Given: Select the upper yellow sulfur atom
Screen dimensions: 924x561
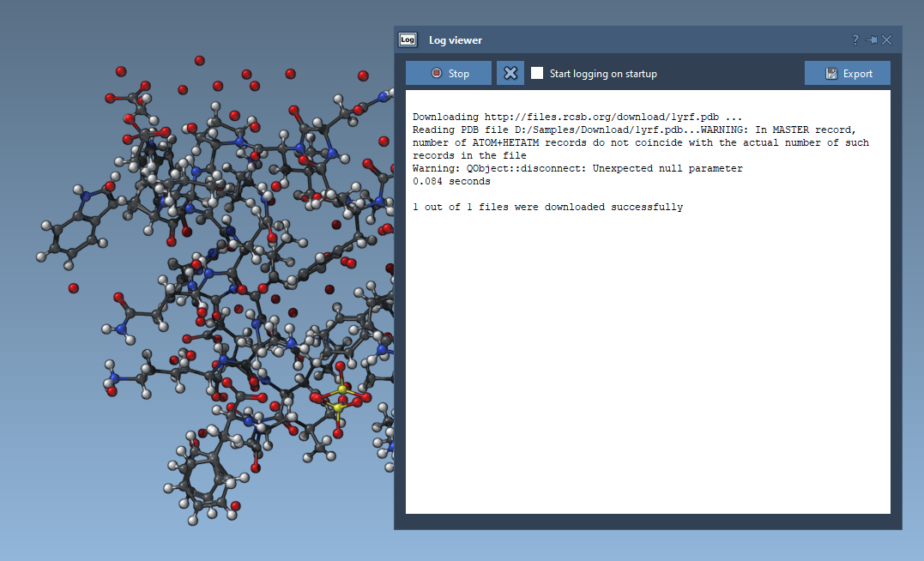Looking at the screenshot, I should 341,389.
